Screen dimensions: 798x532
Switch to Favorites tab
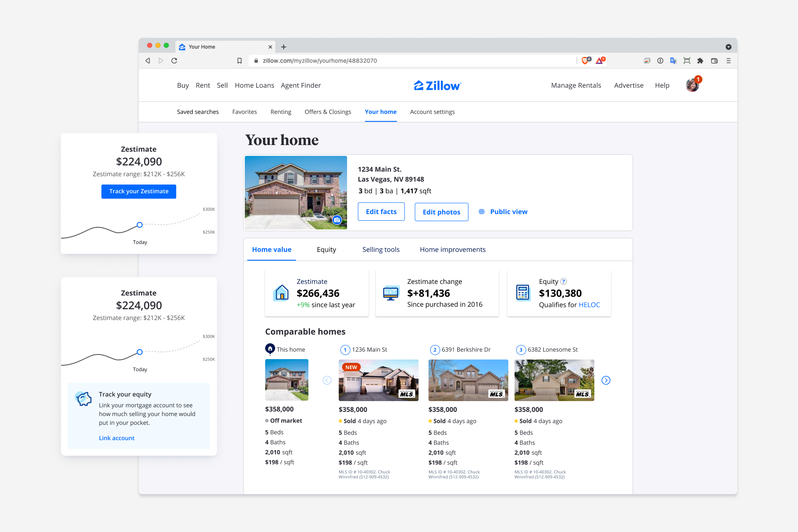tap(244, 112)
